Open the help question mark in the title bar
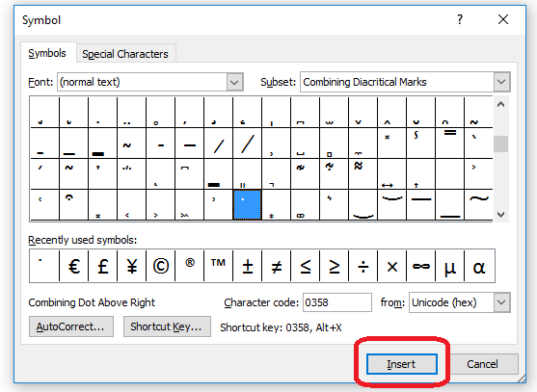The width and height of the screenshot is (537, 392). point(460,19)
